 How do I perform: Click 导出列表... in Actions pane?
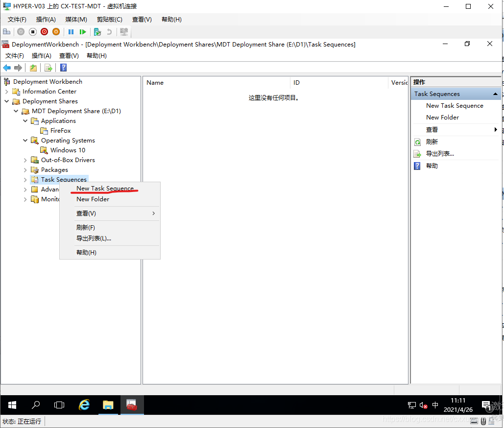tap(440, 154)
